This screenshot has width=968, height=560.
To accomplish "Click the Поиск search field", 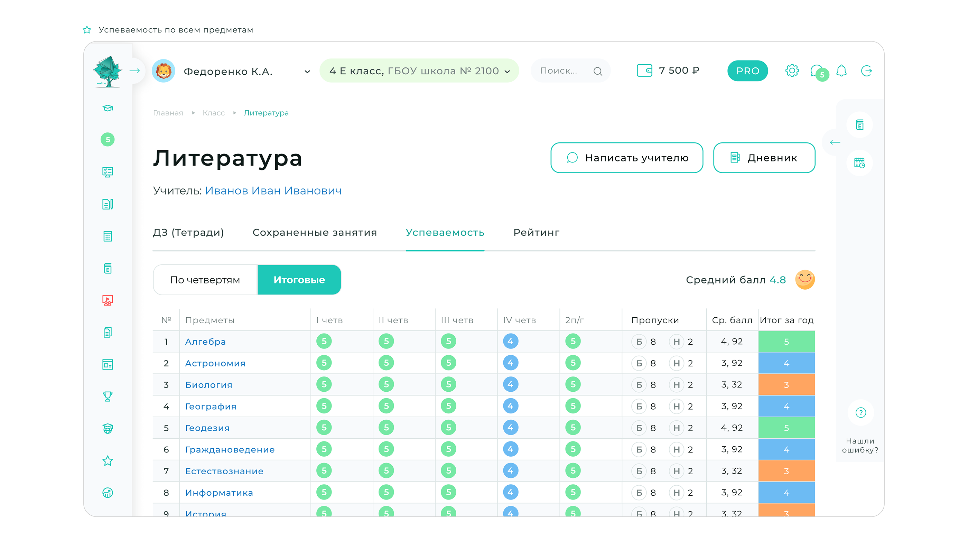I will coord(559,71).
